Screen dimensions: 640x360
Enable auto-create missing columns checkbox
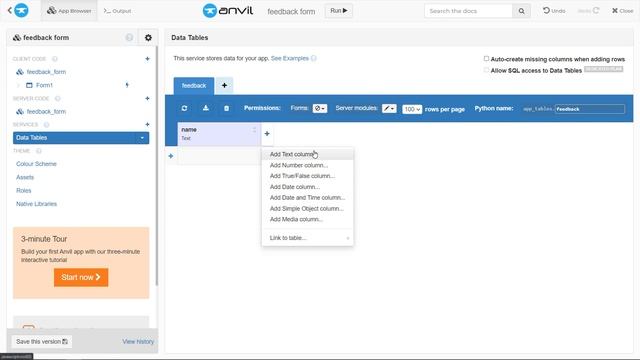click(486, 59)
